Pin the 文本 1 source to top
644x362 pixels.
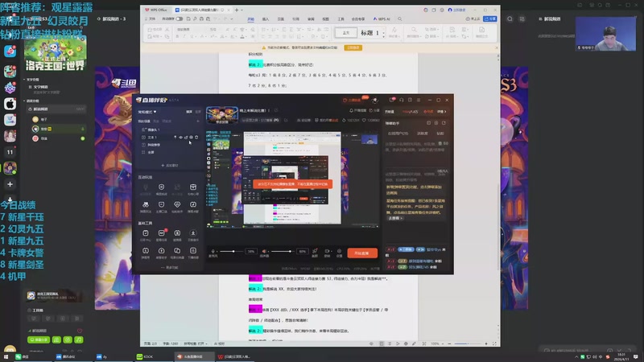pyautogui.click(x=175, y=138)
